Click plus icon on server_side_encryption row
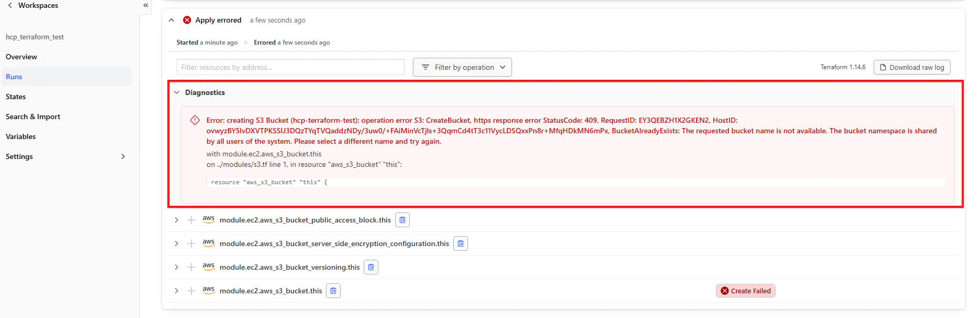980x318 pixels. pos(191,243)
